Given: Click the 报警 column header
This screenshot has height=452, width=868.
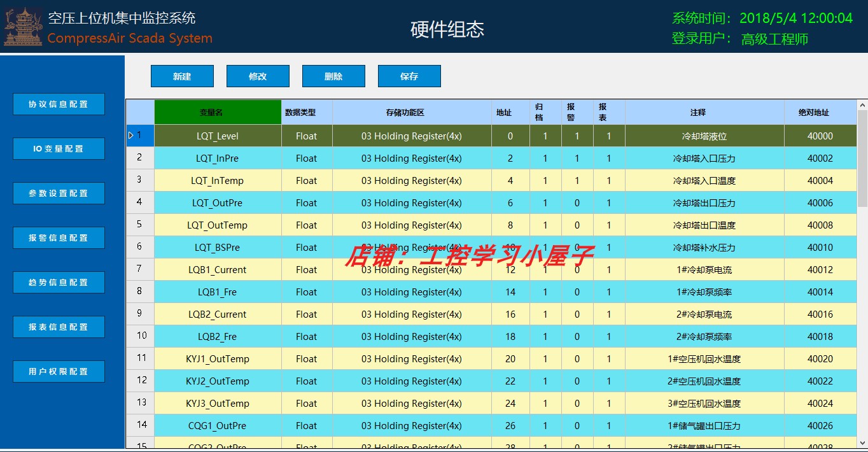Looking at the screenshot, I should pos(577,112).
